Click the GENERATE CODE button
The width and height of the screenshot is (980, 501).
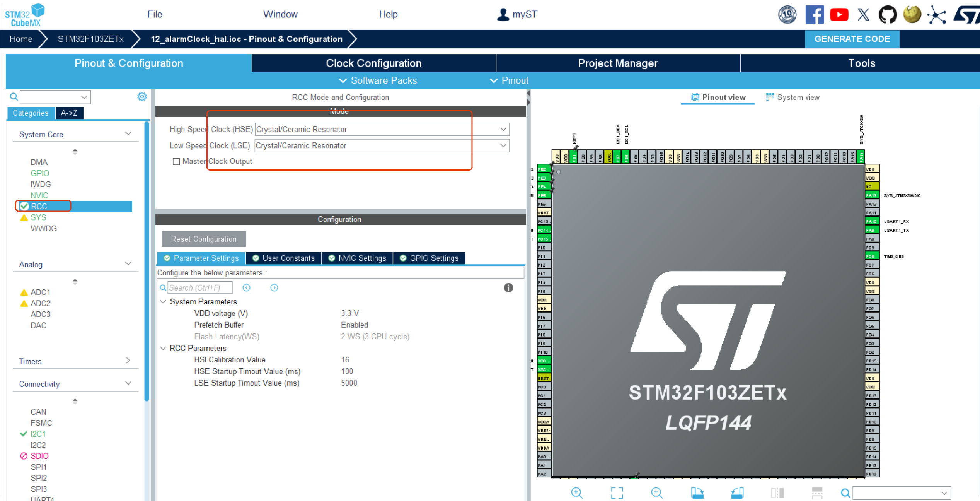(x=852, y=39)
